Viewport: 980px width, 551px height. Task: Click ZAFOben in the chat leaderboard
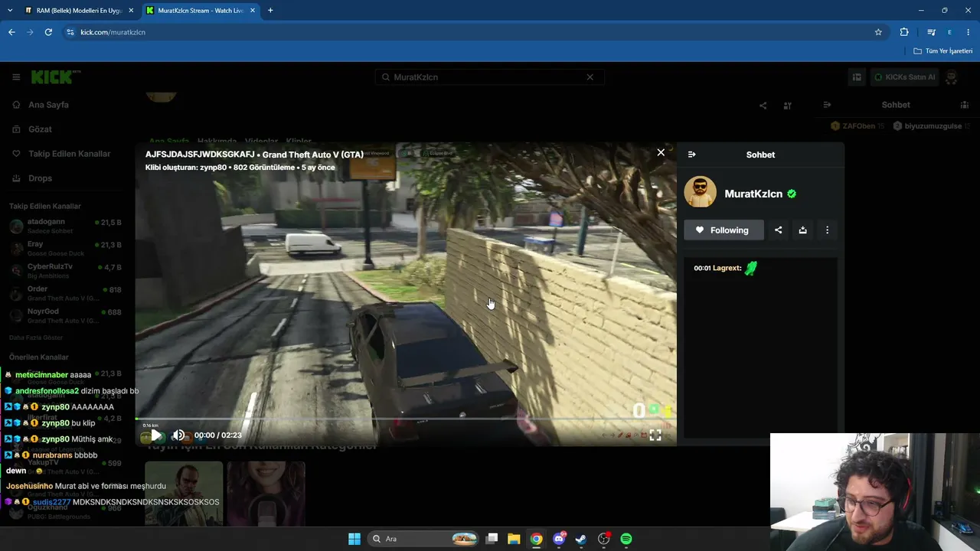858,126
